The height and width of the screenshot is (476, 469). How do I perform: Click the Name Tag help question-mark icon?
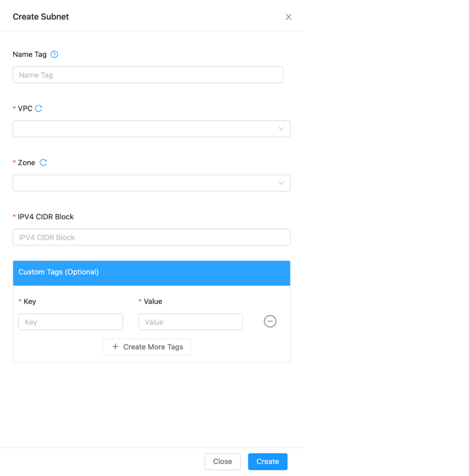(54, 54)
